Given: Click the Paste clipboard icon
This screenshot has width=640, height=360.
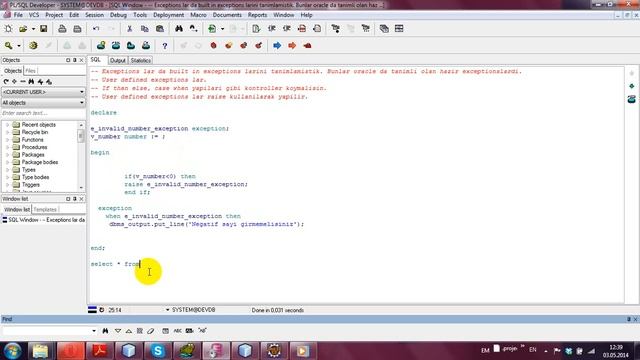Looking at the screenshot, I should (x=160, y=29).
